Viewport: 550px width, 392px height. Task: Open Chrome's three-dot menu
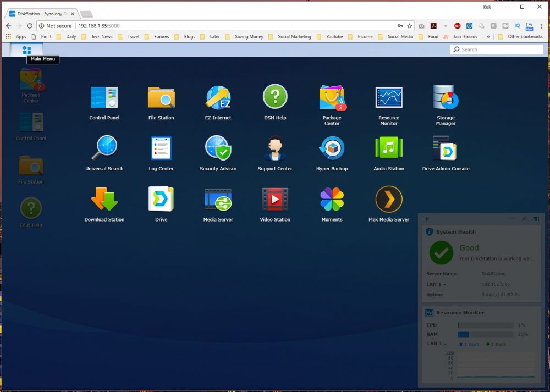(x=542, y=26)
